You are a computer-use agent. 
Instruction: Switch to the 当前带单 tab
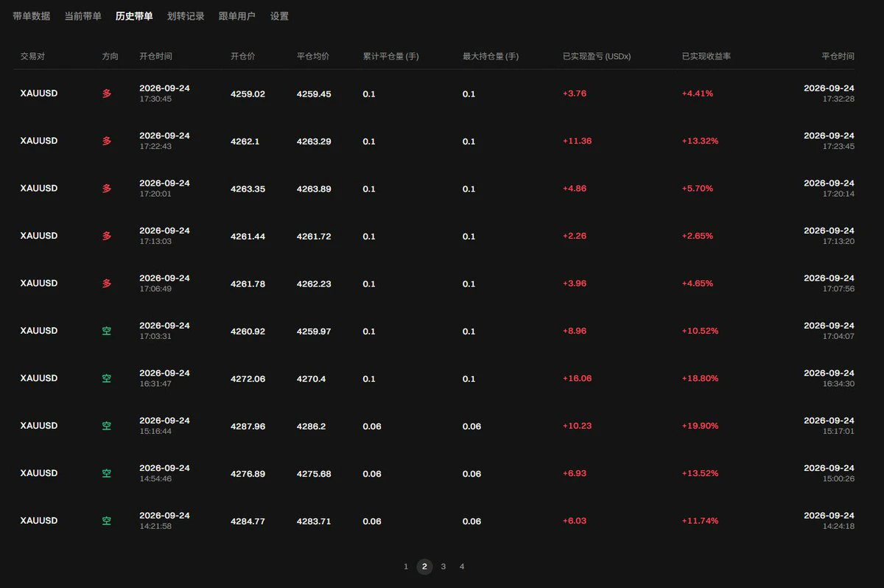coord(83,16)
